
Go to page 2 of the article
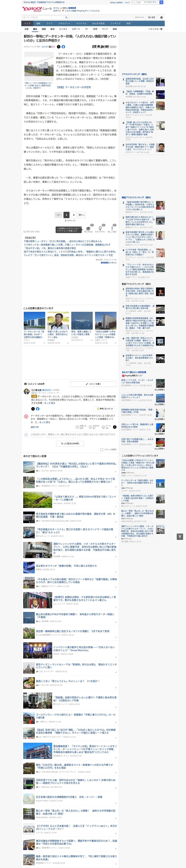pyautogui.click(x=74, y=215)
